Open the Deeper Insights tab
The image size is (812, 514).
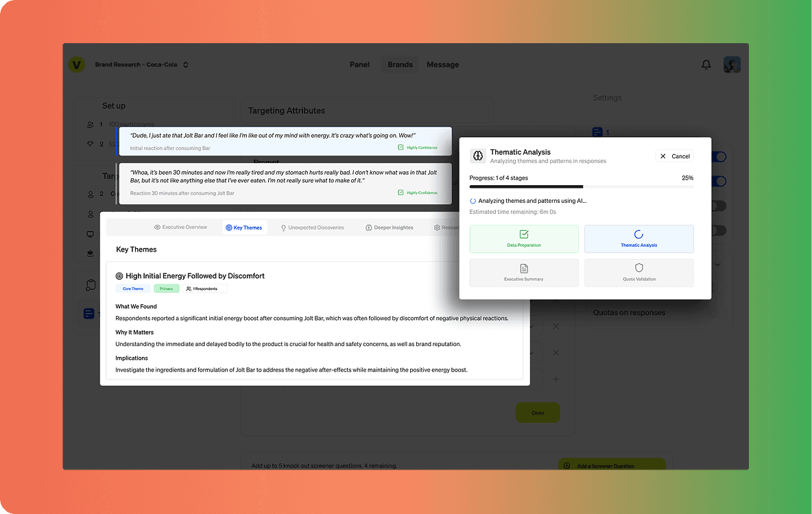point(390,228)
